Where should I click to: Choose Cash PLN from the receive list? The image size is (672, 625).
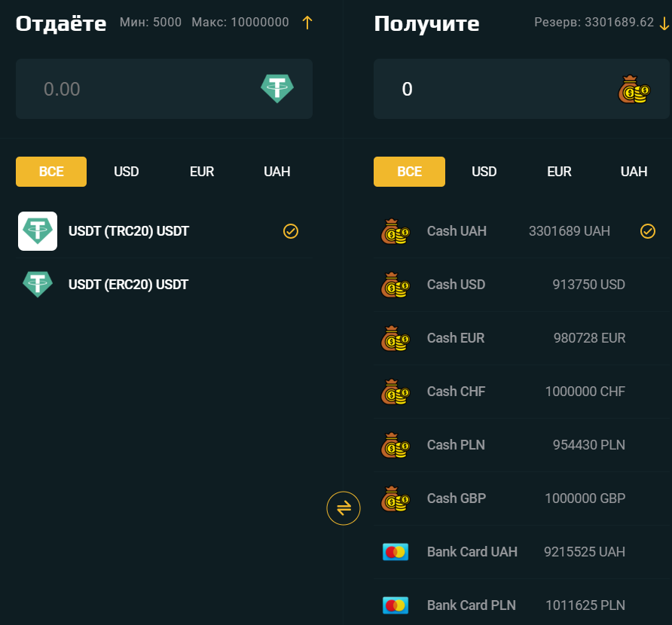(x=456, y=445)
